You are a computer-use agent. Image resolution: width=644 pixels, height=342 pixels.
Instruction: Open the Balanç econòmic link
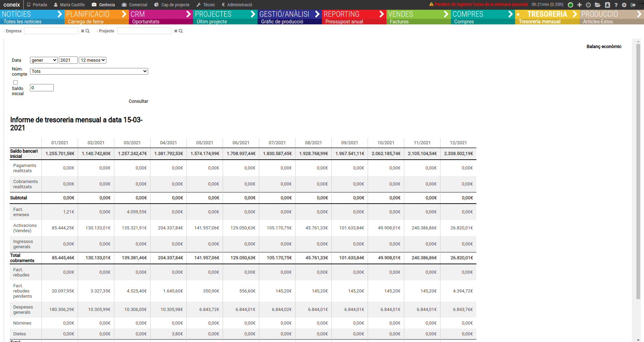click(604, 46)
